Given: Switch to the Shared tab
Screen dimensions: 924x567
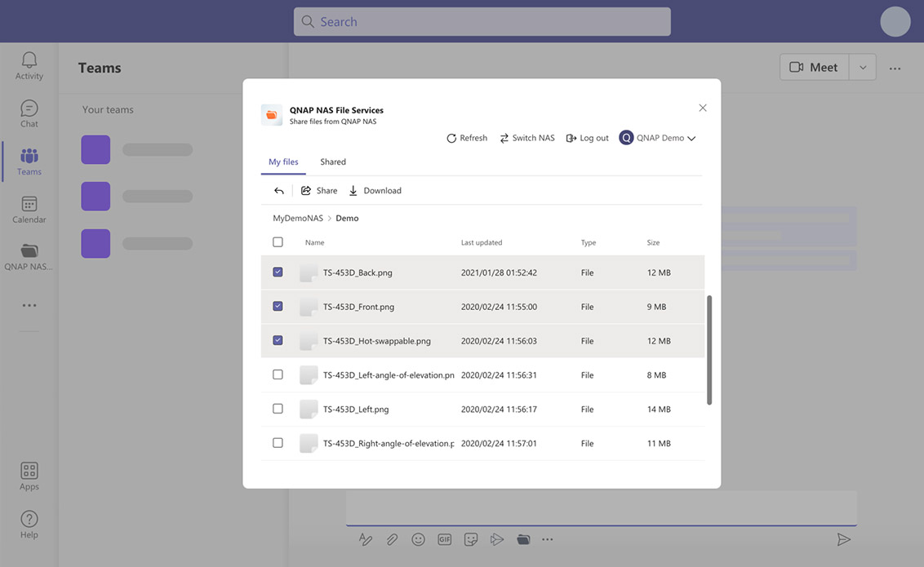Looking at the screenshot, I should (x=333, y=162).
